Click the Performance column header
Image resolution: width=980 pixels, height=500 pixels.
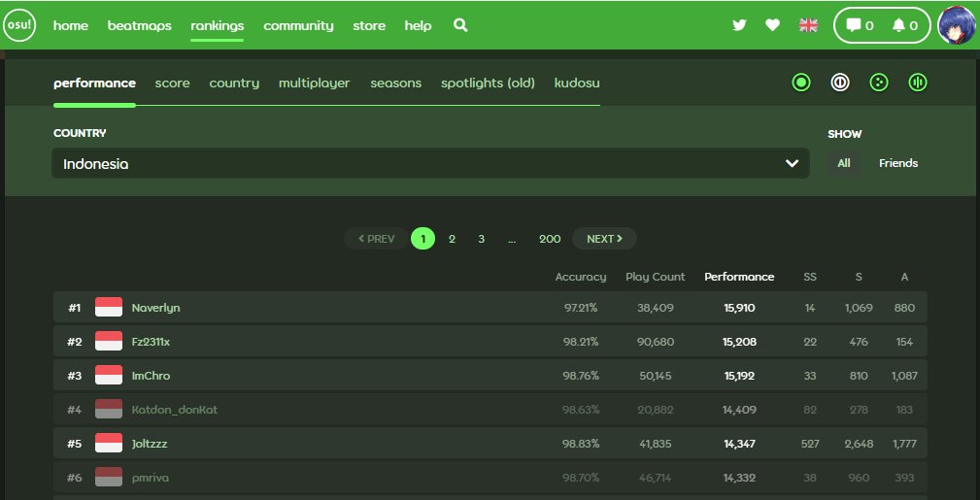point(739,277)
